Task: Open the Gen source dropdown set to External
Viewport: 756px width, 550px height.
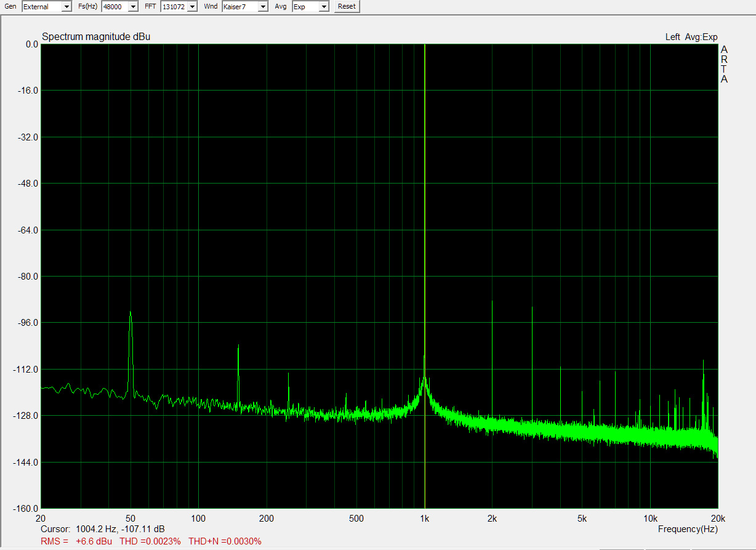Action: (x=47, y=6)
